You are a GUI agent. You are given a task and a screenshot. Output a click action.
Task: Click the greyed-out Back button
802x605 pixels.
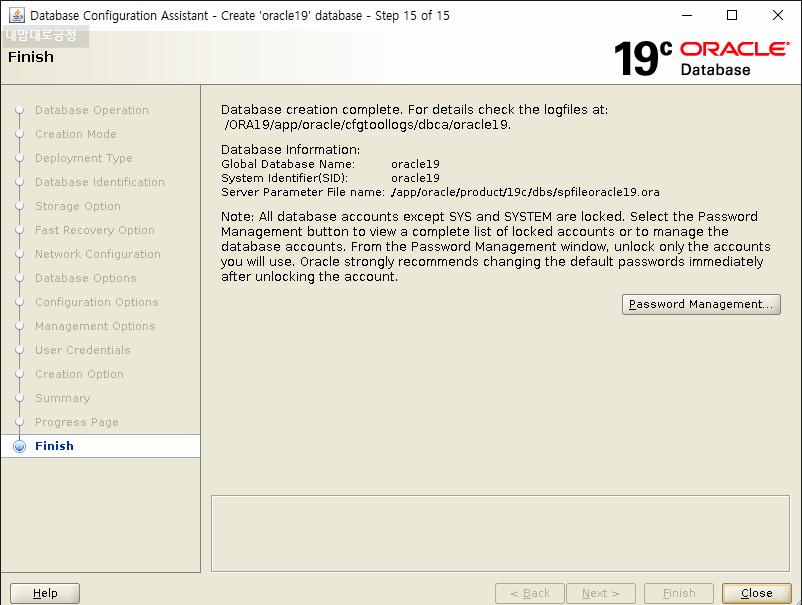pos(530,593)
